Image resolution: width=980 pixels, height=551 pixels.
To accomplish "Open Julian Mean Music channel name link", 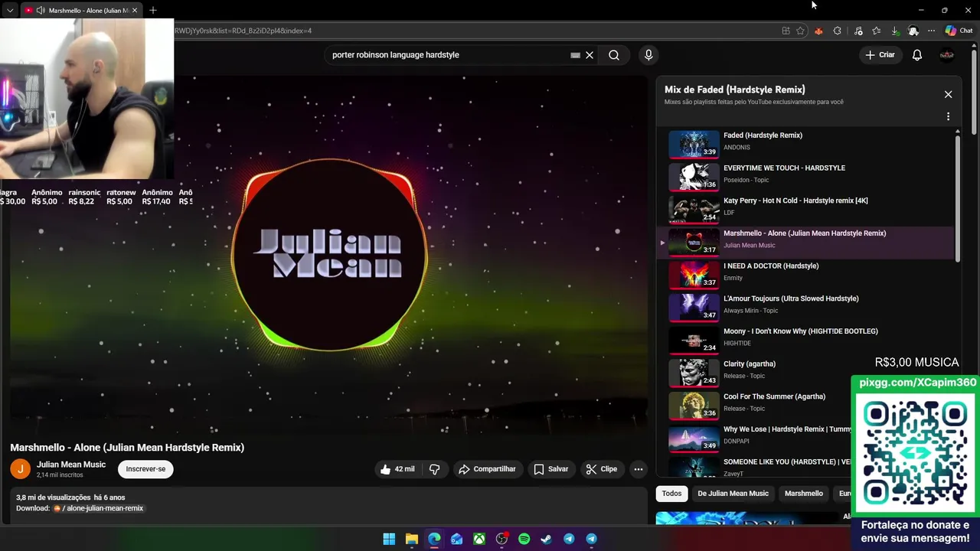I will (x=71, y=465).
